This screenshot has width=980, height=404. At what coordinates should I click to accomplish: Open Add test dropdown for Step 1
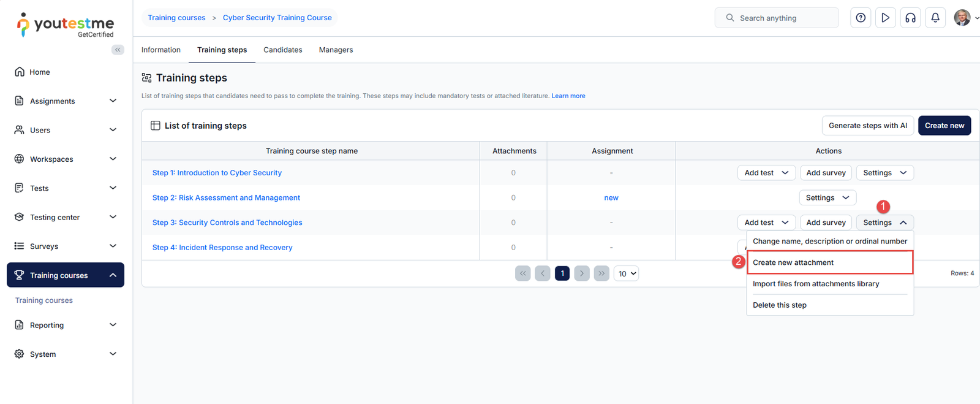pos(766,173)
